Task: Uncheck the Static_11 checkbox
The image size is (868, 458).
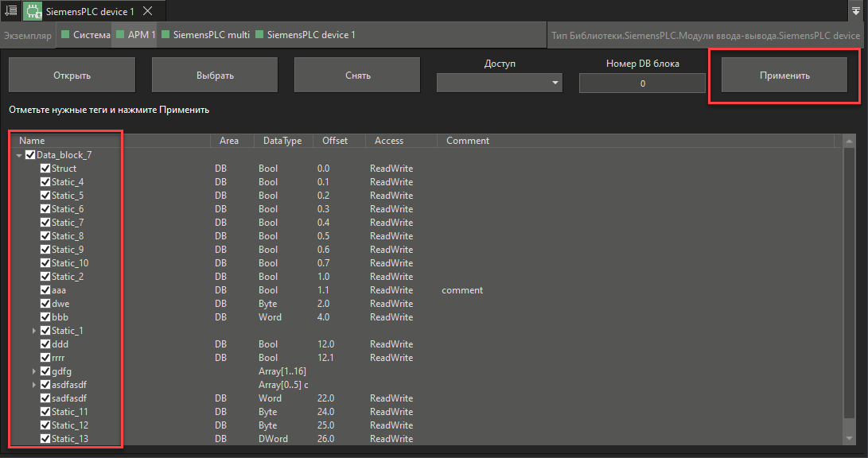Action: pos(45,412)
